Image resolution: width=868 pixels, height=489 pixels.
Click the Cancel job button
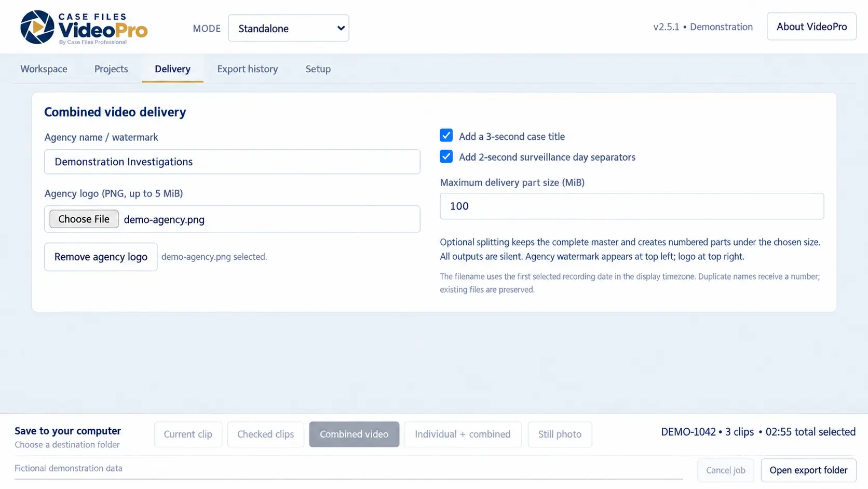[x=726, y=470]
